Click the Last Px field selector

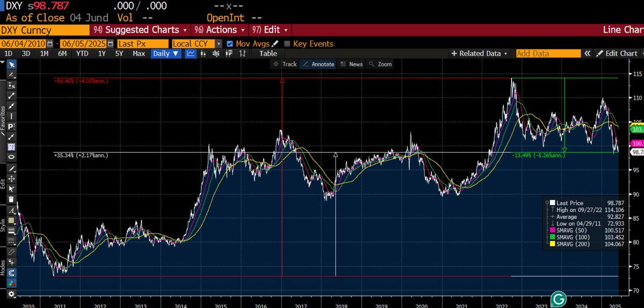[x=143, y=44]
